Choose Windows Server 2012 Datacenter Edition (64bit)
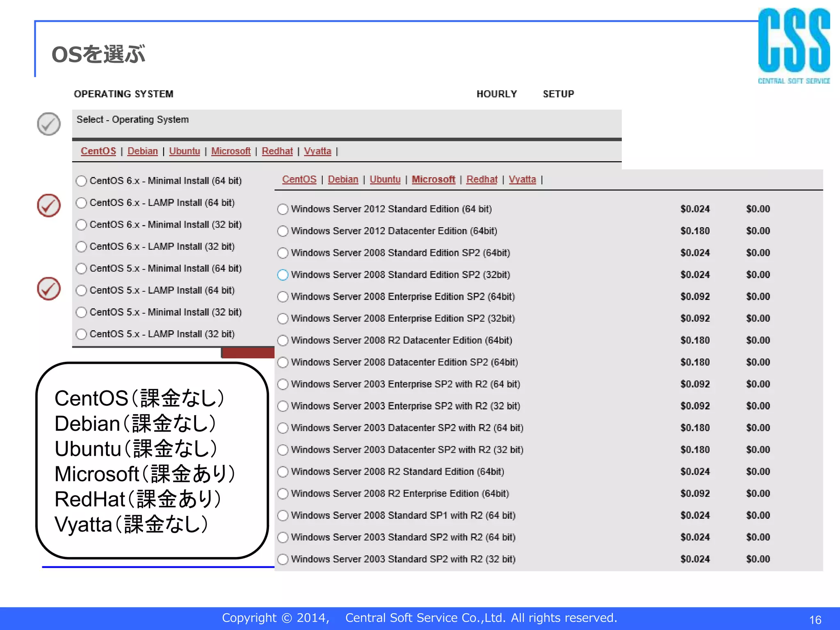 tap(283, 231)
